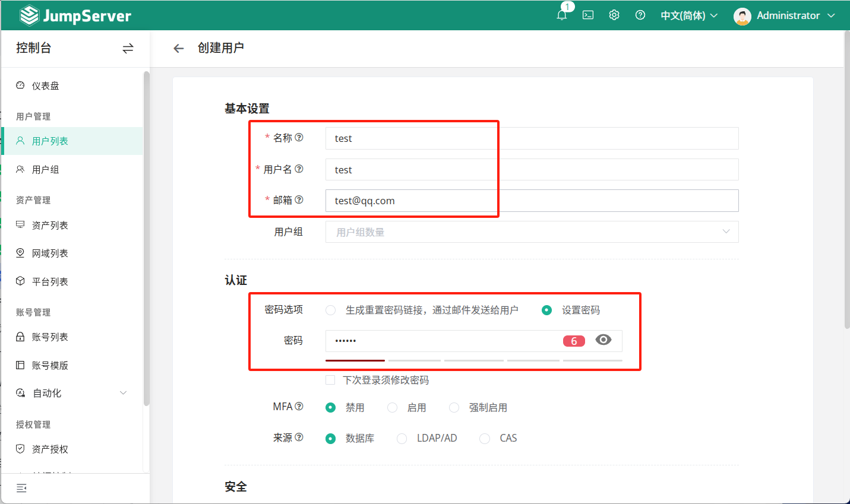Open system settings gear icon

614,15
